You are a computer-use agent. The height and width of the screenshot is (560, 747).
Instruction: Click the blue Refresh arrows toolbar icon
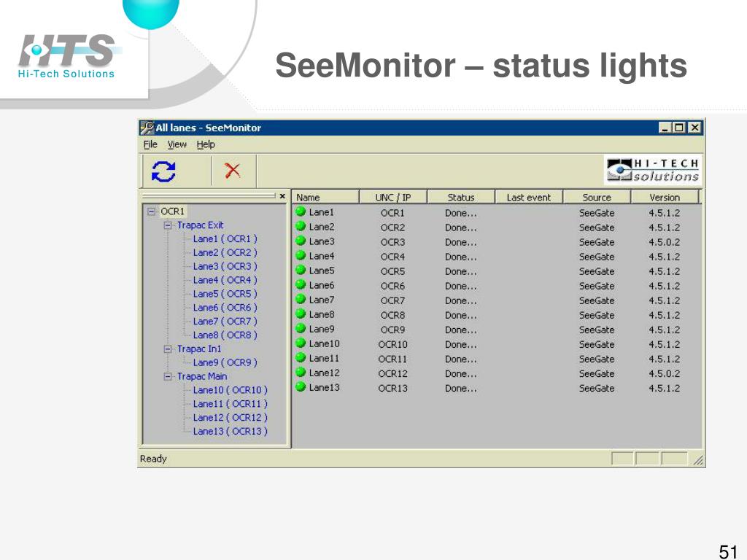click(x=163, y=171)
